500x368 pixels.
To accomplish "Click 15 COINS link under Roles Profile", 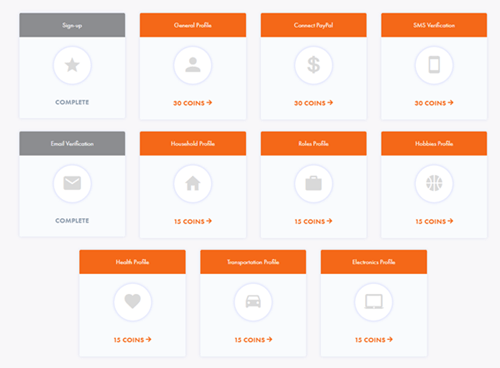I will click(x=313, y=221).
